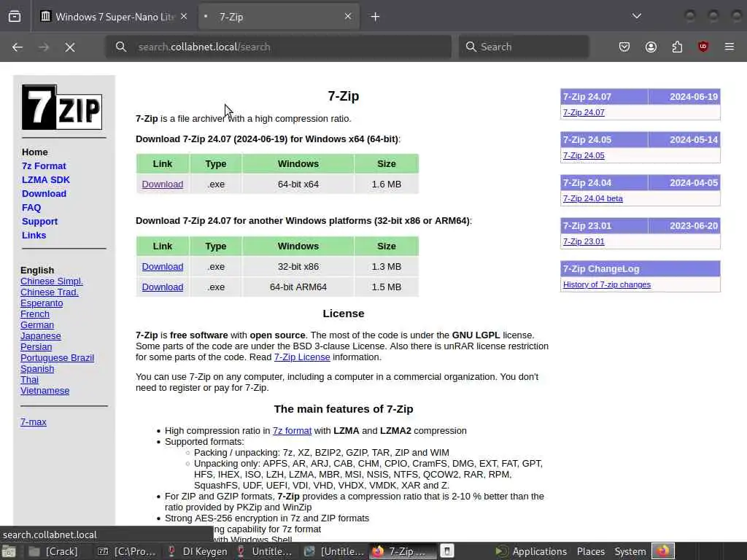This screenshot has height=560, width=747.
Task: Switch language to Chinese Simpl.
Action: tap(52, 281)
